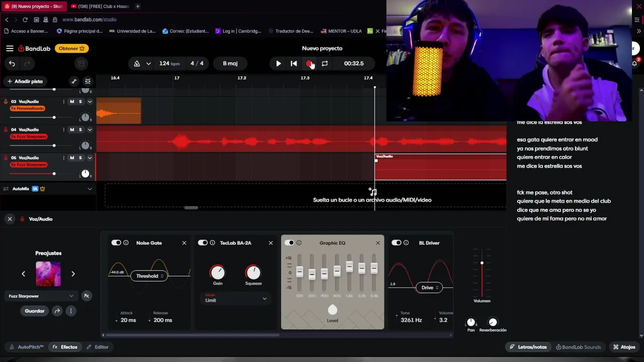The height and width of the screenshot is (362, 644).
Task: Click the Fx Fuzz Starpower badge on track 04
Action: (29, 137)
